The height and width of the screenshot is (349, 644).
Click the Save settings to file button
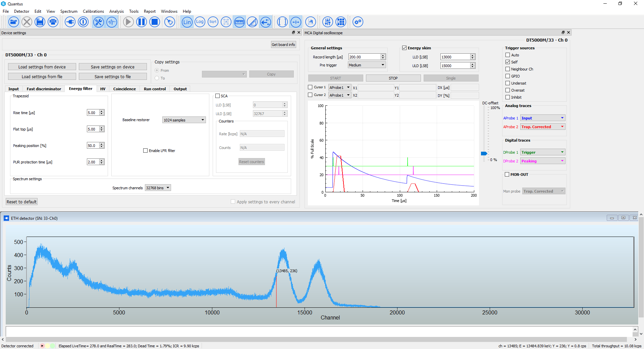pyautogui.click(x=113, y=77)
